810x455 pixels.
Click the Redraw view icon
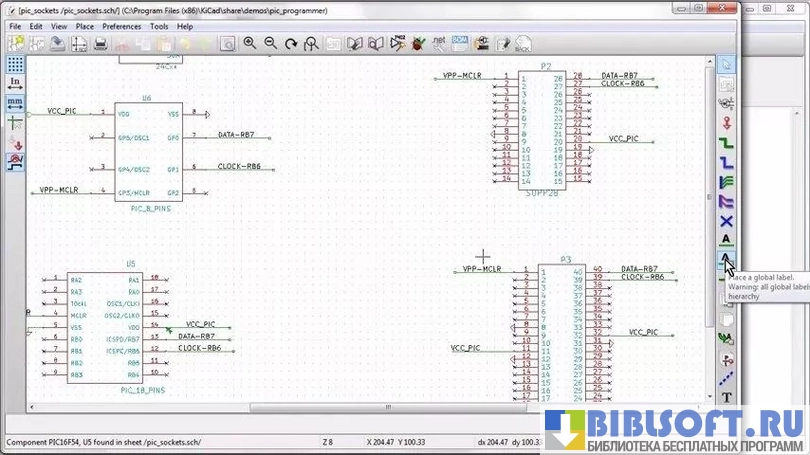(x=291, y=44)
